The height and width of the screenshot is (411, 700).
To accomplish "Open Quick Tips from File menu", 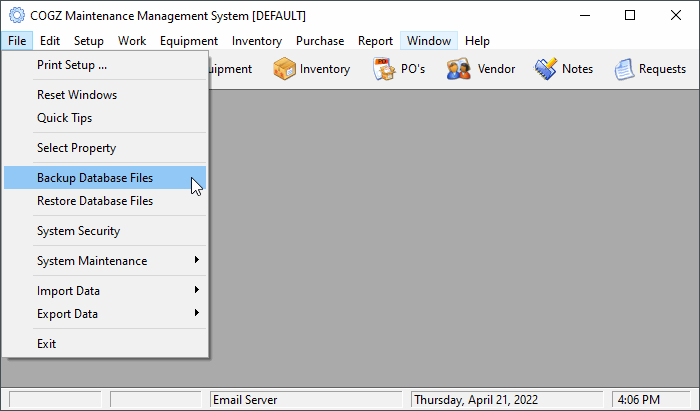I will [x=105, y=118].
